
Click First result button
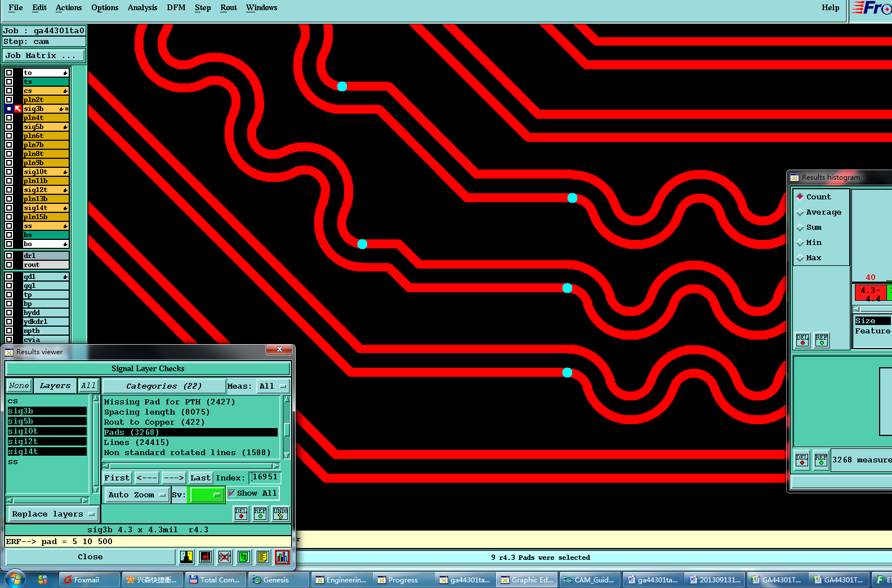tap(117, 478)
